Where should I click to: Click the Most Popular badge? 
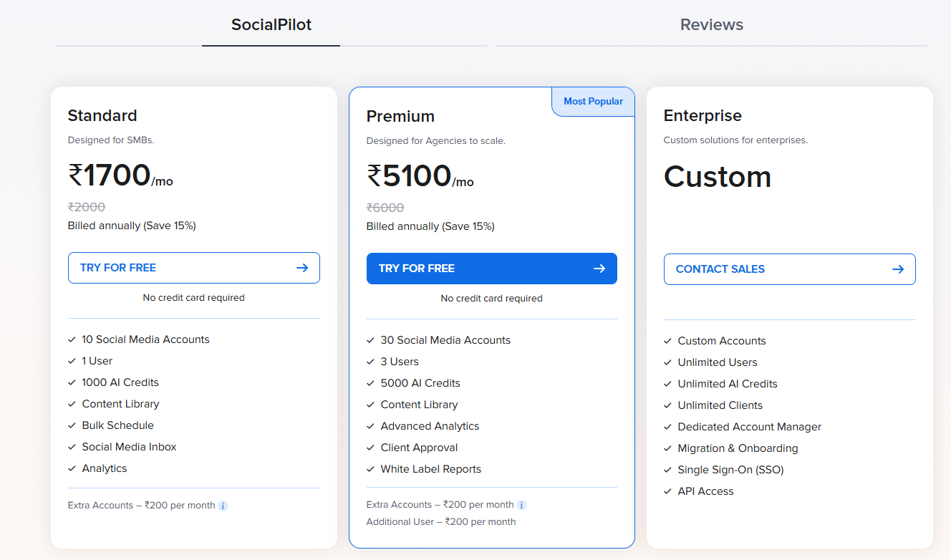(x=593, y=102)
